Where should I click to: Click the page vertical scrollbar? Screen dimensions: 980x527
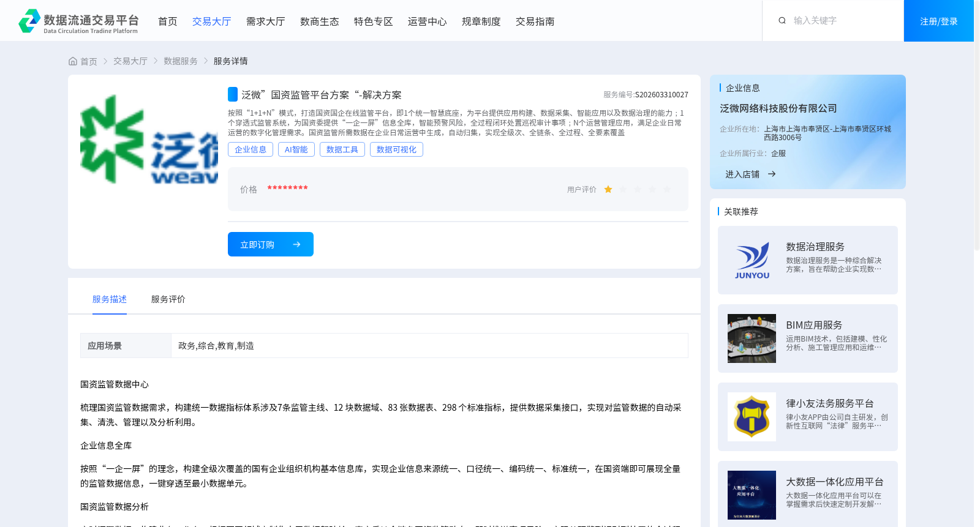(977, 125)
